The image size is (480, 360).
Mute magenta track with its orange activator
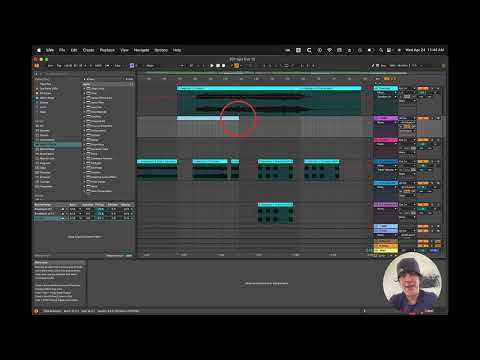pyautogui.click(x=423, y=118)
